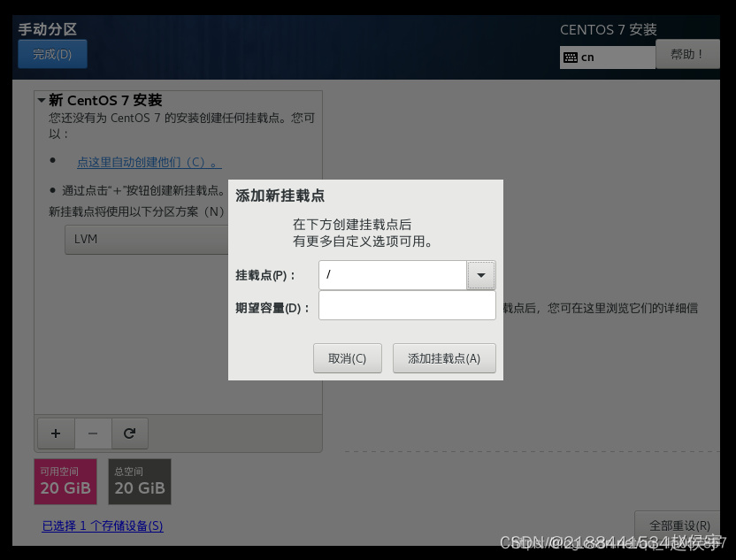The image size is (736, 560).
Task: Collapse the 新 CentOS 7 安装 section triangle
Action: 42,100
